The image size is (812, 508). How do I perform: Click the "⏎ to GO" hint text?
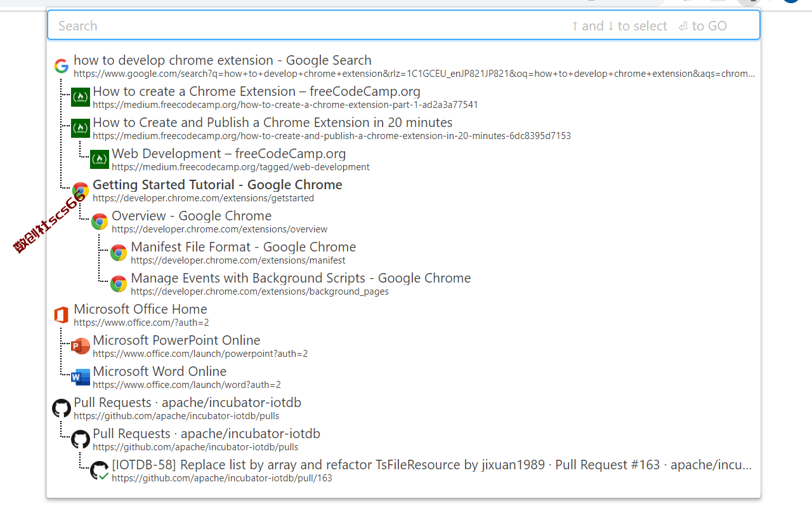pyautogui.click(x=703, y=26)
